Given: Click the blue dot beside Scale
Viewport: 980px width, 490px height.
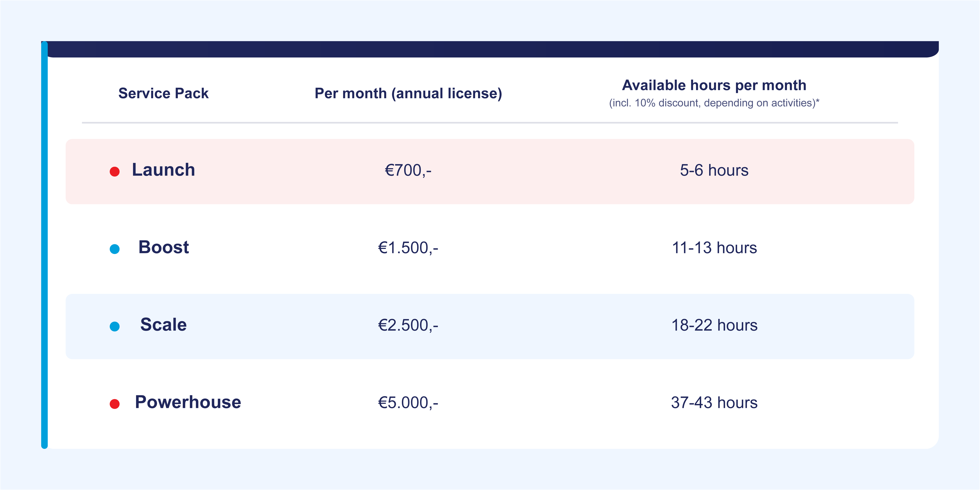Looking at the screenshot, I should (x=115, y=326).
